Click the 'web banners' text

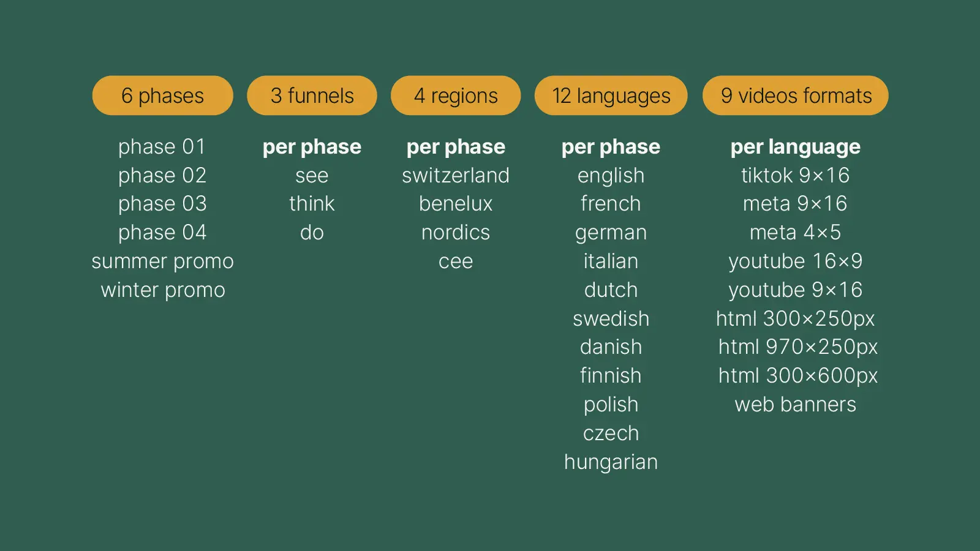point(796,405)
